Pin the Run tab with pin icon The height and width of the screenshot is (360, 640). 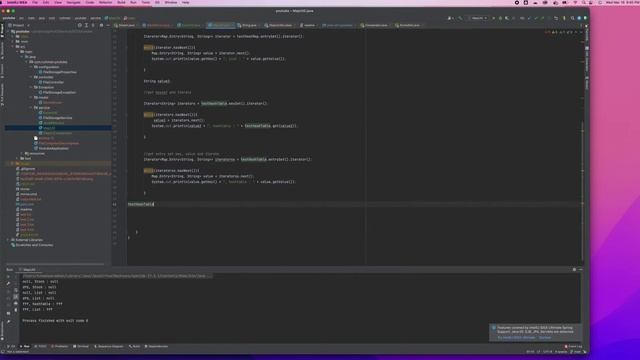(9, 322)
